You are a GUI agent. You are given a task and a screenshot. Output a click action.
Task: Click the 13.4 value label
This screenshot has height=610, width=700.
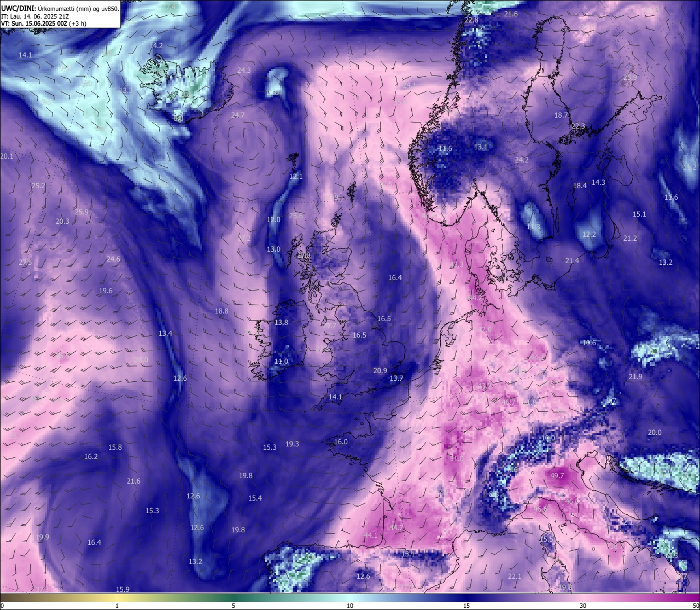point(165,334)
